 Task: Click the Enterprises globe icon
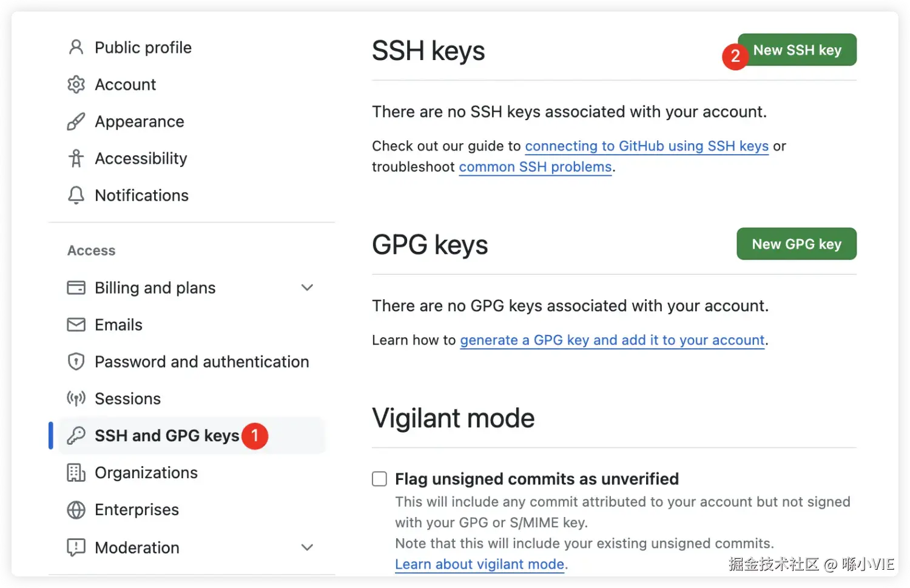tap(76, 510)
